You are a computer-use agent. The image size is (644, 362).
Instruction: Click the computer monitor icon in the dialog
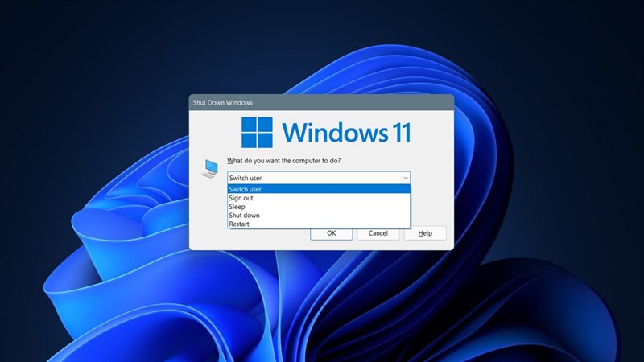click(210, 168)
